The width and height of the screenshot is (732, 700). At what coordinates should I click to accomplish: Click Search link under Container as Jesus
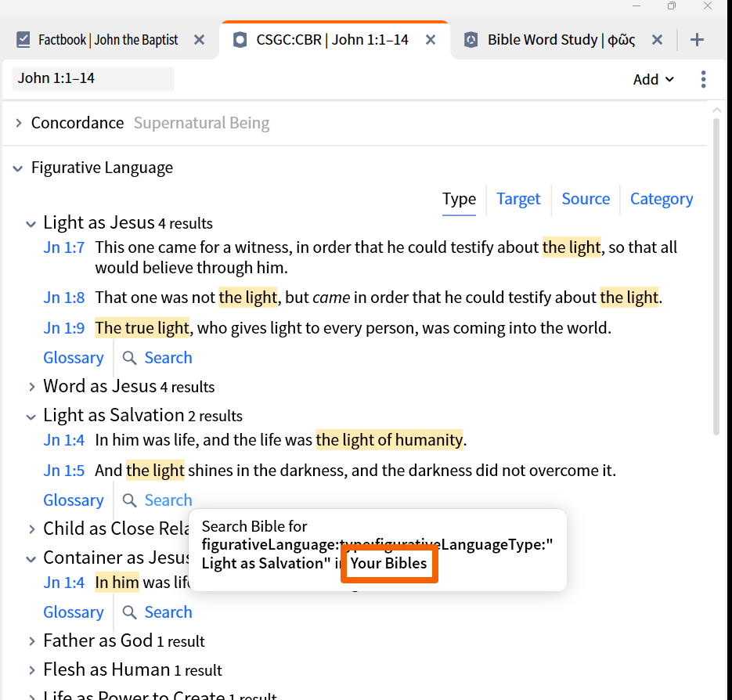pos(168,612)
